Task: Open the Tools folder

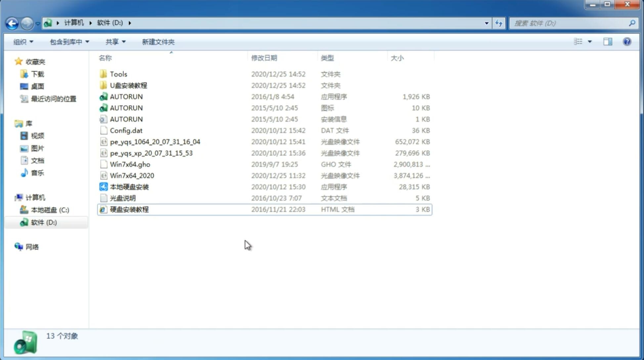Action: (x=118, y=74)
